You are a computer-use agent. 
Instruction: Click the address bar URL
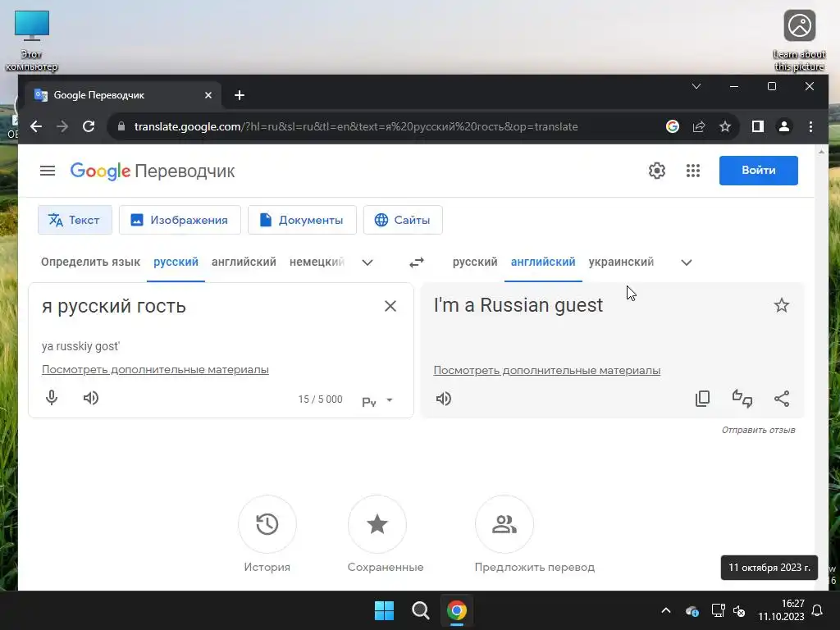(356, 127)
